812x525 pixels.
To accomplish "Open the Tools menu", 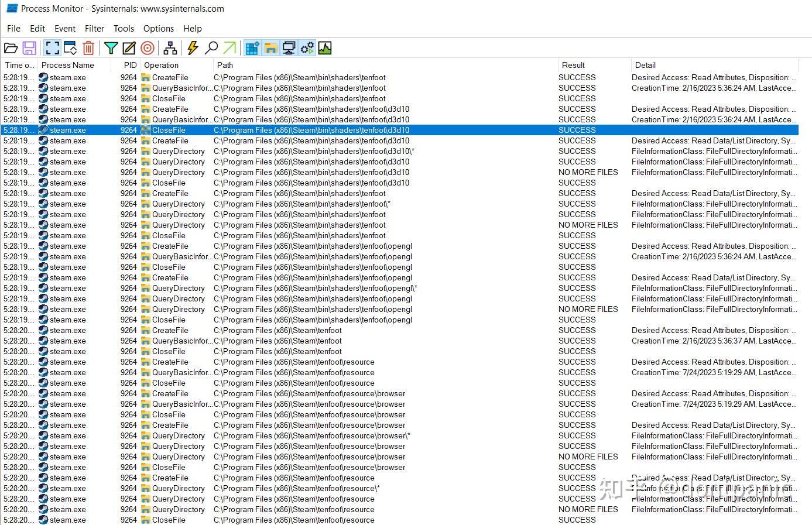I will (x=124, y=28).
